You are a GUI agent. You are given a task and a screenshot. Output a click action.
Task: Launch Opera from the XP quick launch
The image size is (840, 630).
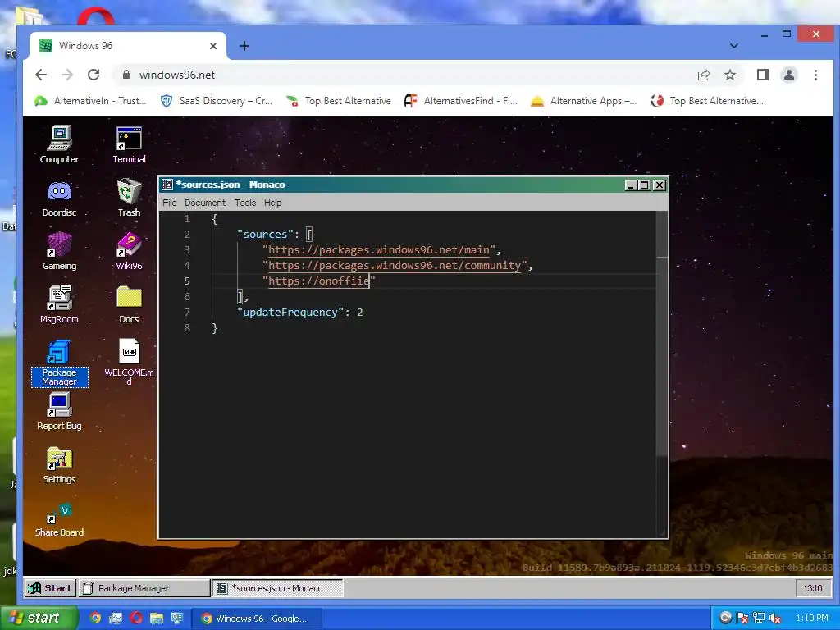point(136,619)
